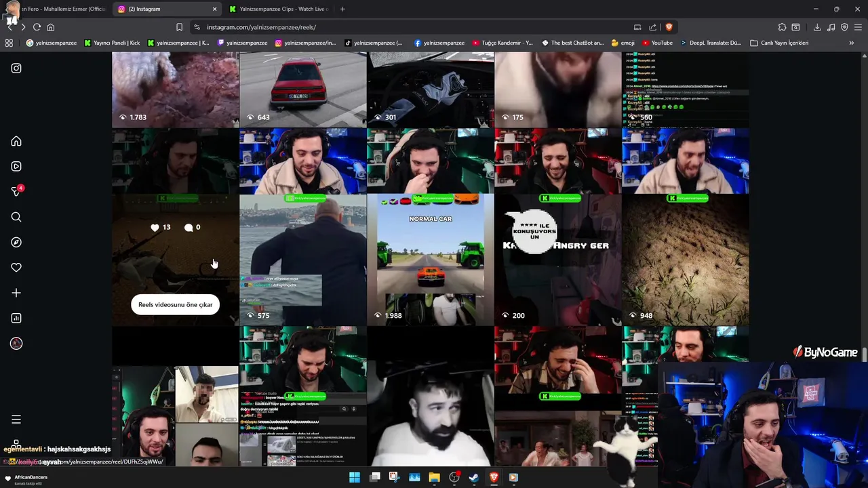Viewport: 868px width, 488px height.
Task: Open chat screenshot reel with 560 views
Action: pos(685,89)
